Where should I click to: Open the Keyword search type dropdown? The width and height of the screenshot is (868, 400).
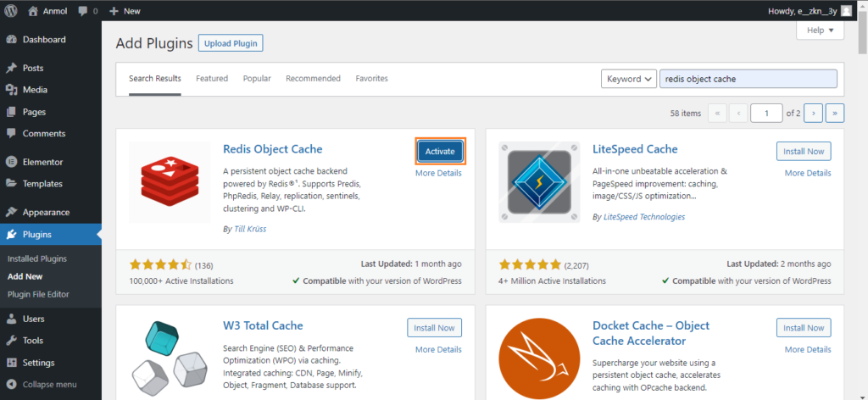click(x=629, y=79)
